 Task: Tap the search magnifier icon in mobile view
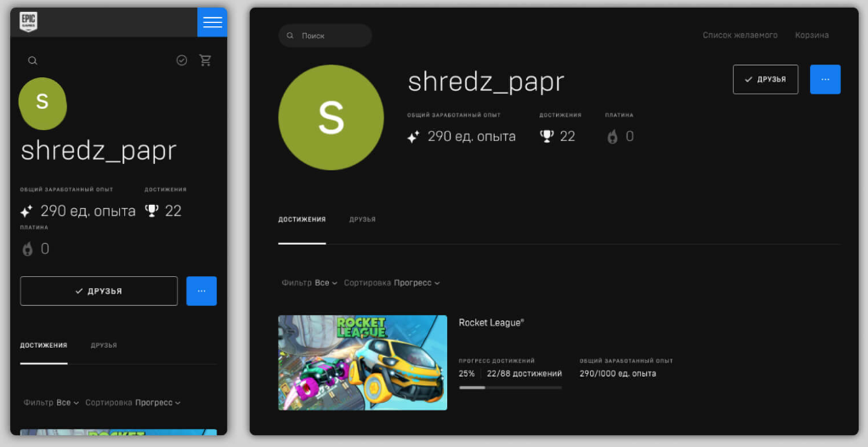pos(32,61)
